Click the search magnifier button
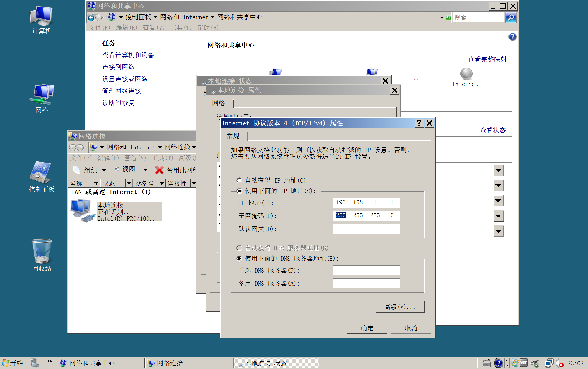 coord(510,18)
